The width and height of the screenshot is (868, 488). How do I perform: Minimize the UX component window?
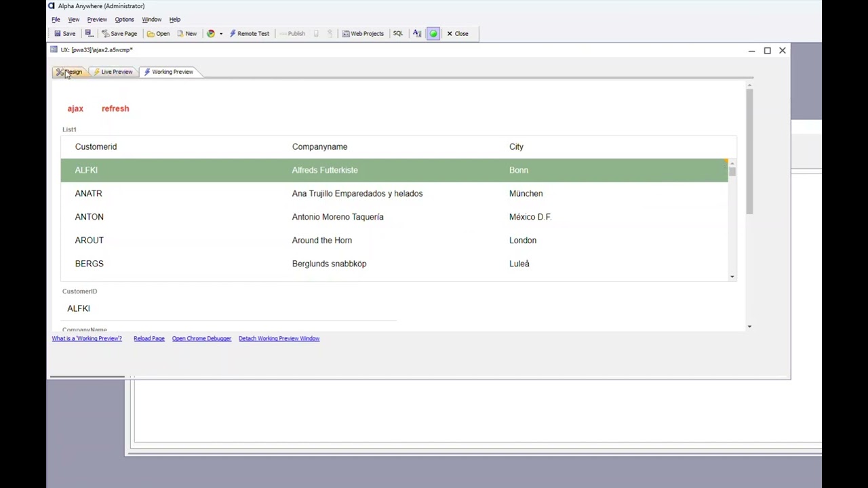click(751, 50)
